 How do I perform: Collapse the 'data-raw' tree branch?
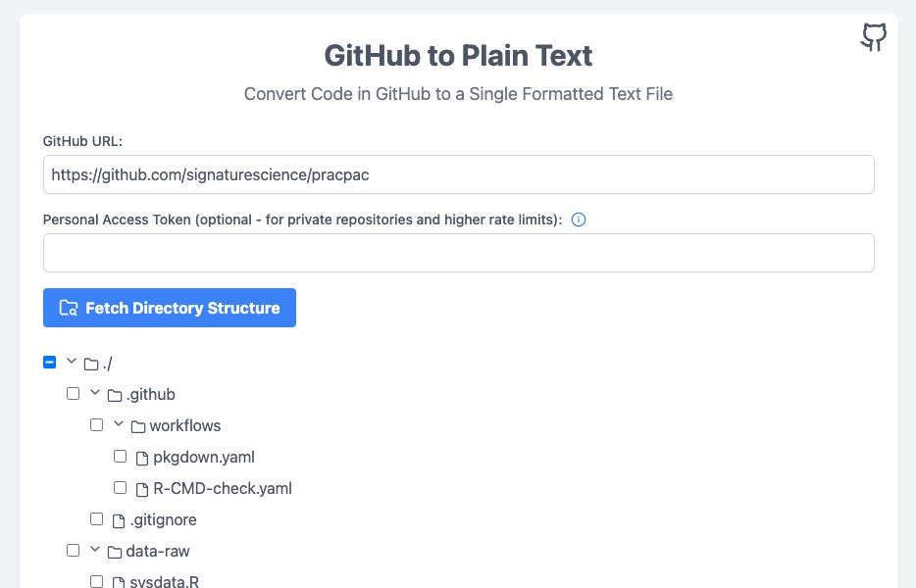(94, 550)
